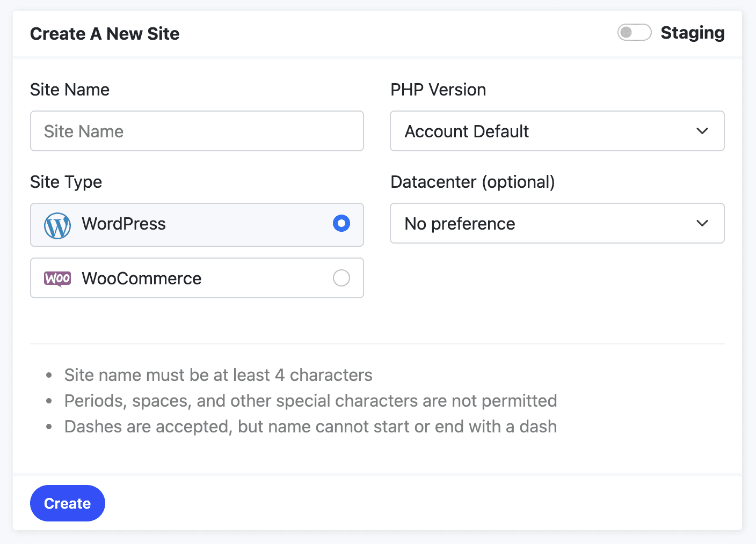Toggle the Staging switch on
This screenshot has width=756, height=544.
click(x=634, y=33)
